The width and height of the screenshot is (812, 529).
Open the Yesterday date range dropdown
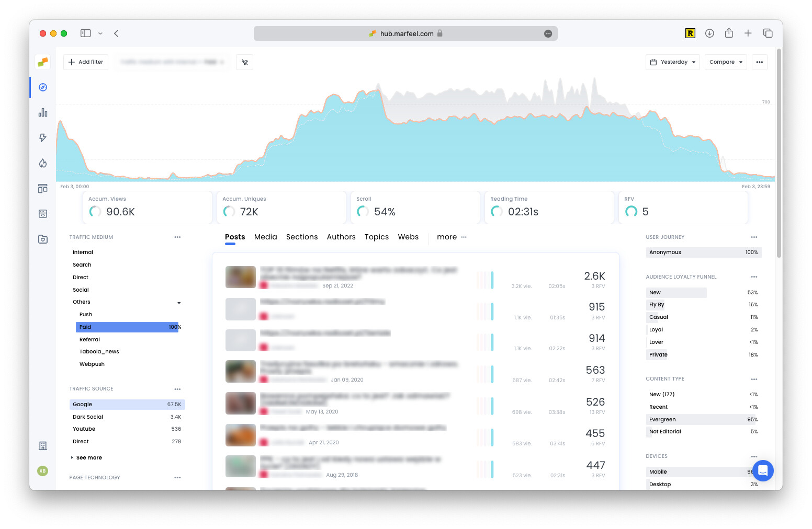672,62
